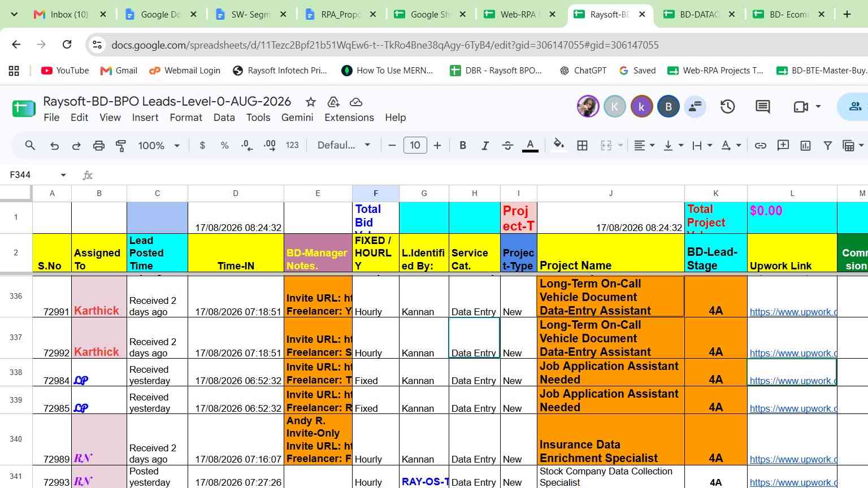Image resolution: width=868 pixels, height=488 pixels.
Task: Open the horizontal align dropdown
Action: pyautogui.click(x=644, y=146)
